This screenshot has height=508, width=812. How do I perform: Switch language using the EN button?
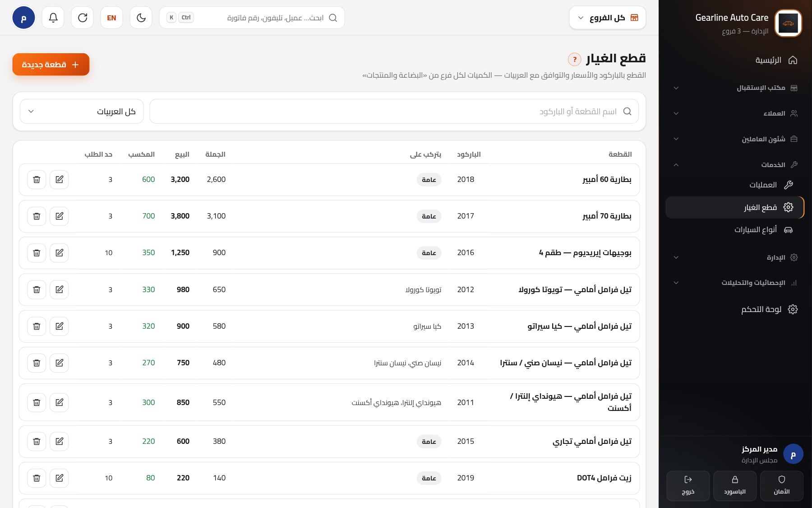tap(112, 18)
